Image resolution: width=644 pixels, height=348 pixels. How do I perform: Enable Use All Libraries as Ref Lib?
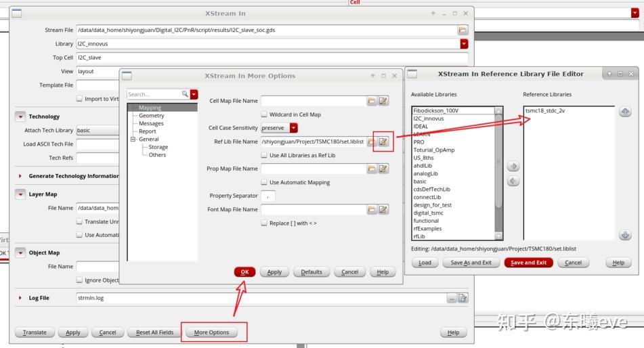pyautogui.click(x=264, y=155)
